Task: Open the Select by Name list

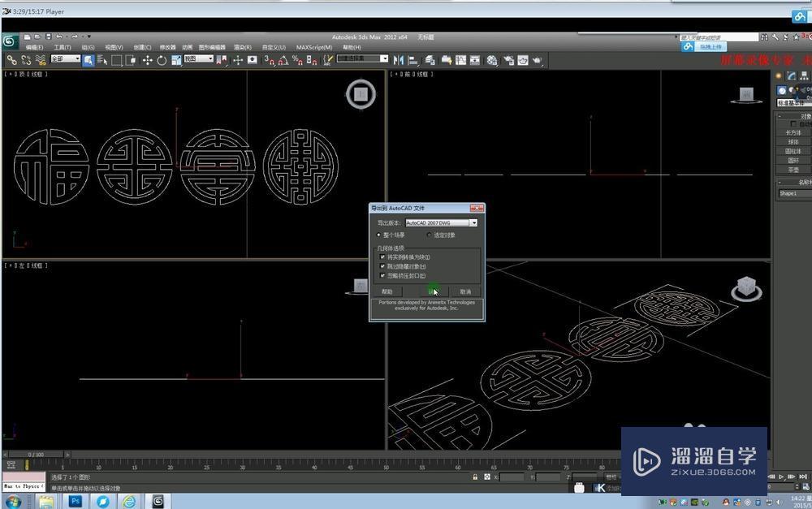Action: tap(101, 60)
